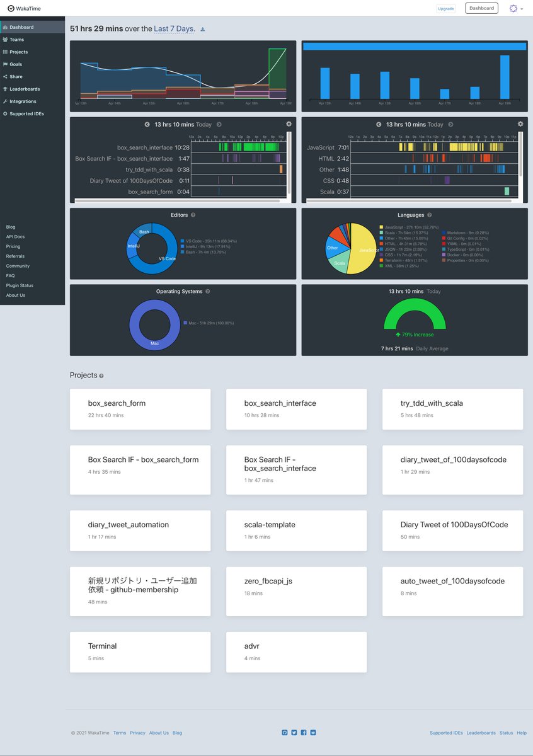Image resolution: width=533 pixels, height=756 pixels.
Task: Open the Plugin Status link
Action: pos(20,285)
